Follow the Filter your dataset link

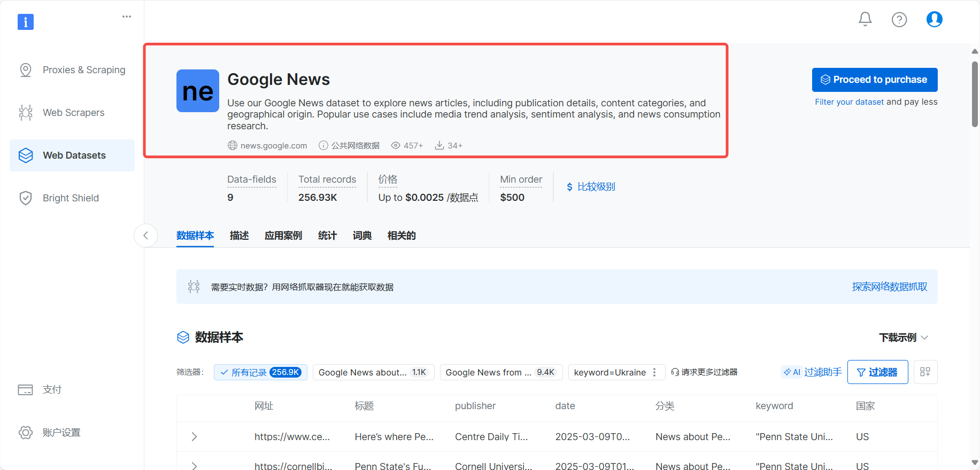click(x=849, y=102)
